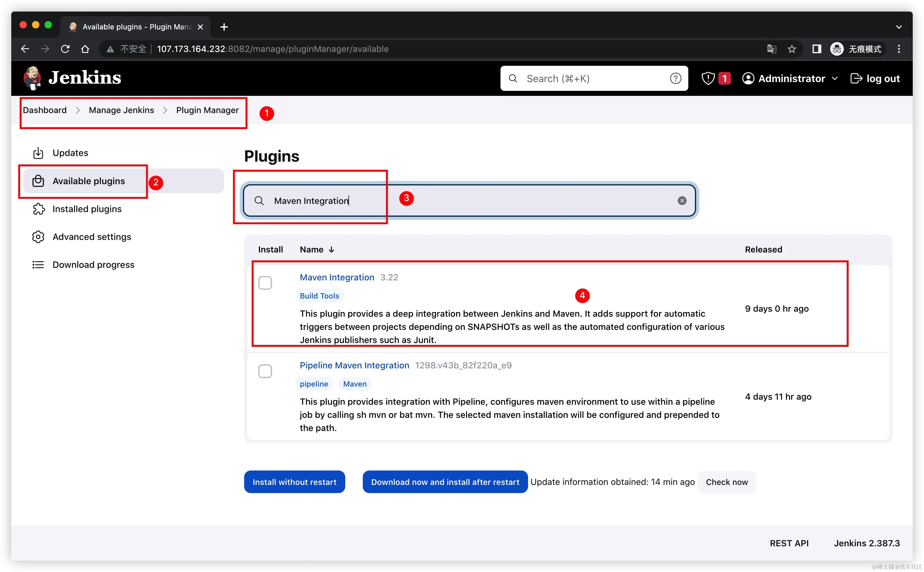Click the Check now button
924x572 pixels.
(726, 482)
